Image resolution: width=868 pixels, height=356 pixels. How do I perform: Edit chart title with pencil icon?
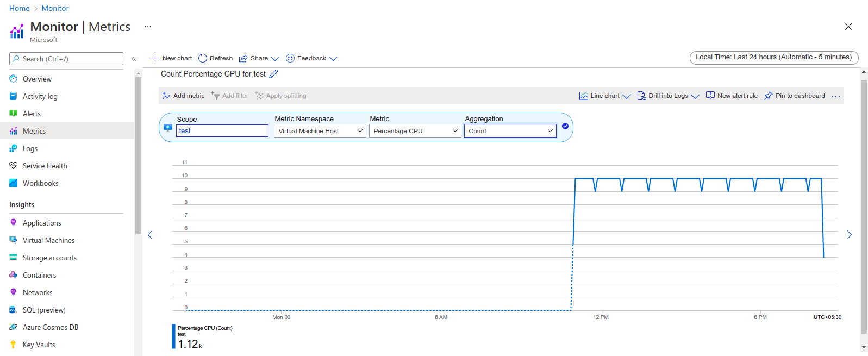pos(274,74)
